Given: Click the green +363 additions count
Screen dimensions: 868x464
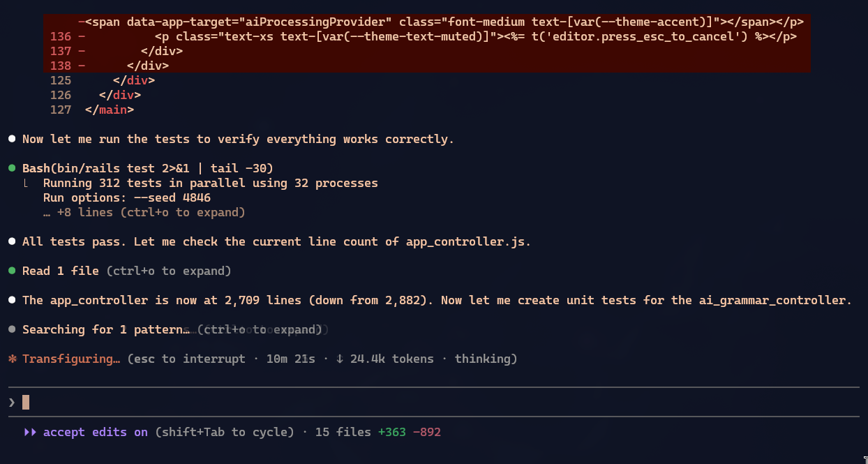Looking at the screenshot, I should coord(391,432).
